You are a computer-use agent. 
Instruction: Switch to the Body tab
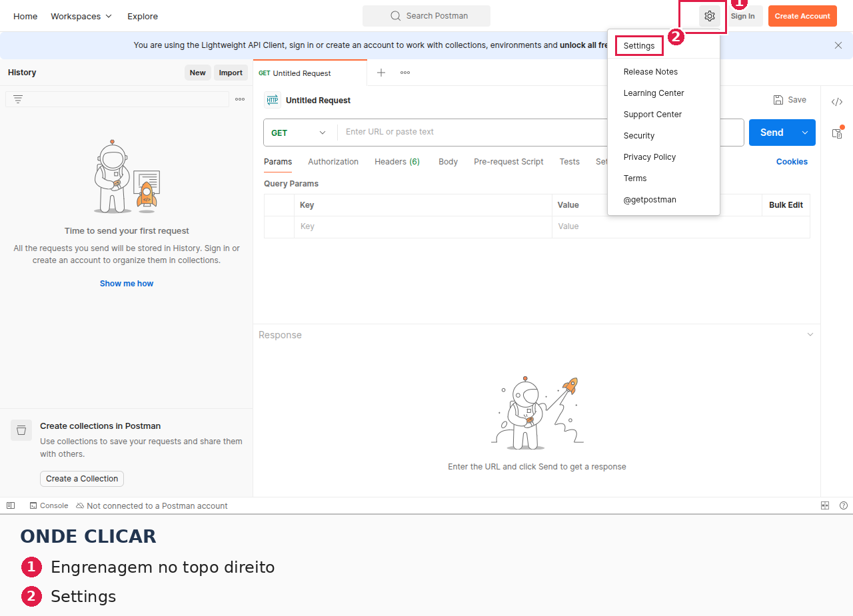coord(448,162)
